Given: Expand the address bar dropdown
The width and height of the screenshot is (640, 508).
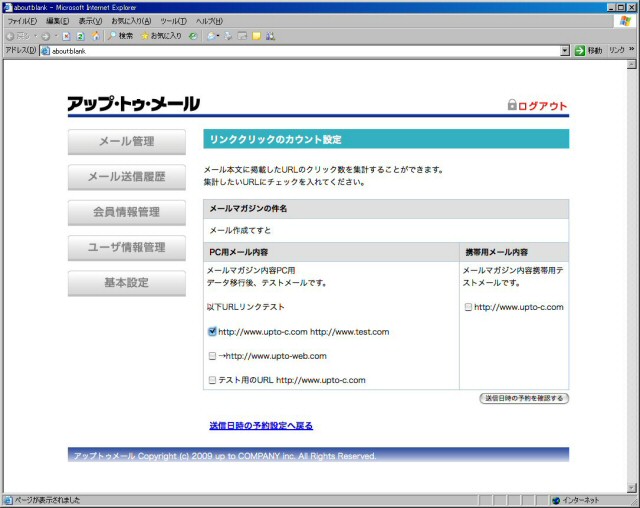Looking at the screenshot, I should [x=565, y=51].
